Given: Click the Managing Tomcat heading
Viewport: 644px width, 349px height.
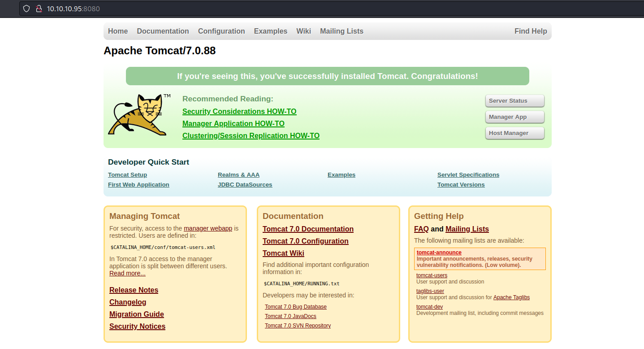Looking at the screenshot, I should [x=144, y=216].
